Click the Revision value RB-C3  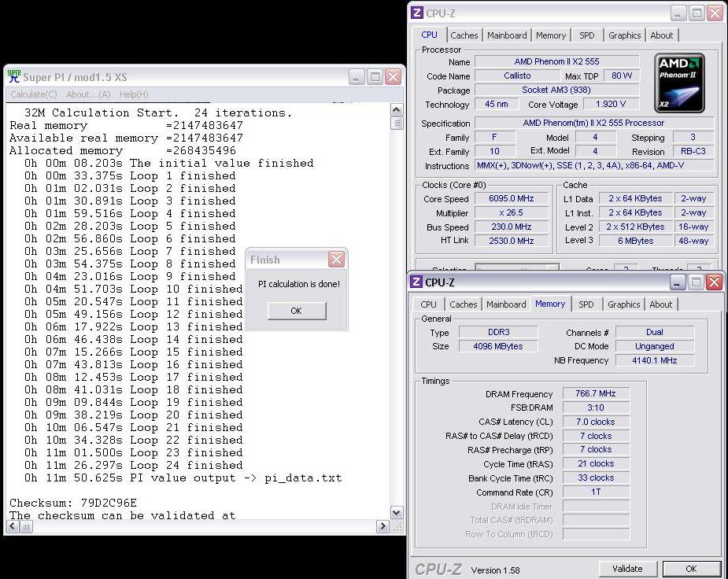pos(693,151)
